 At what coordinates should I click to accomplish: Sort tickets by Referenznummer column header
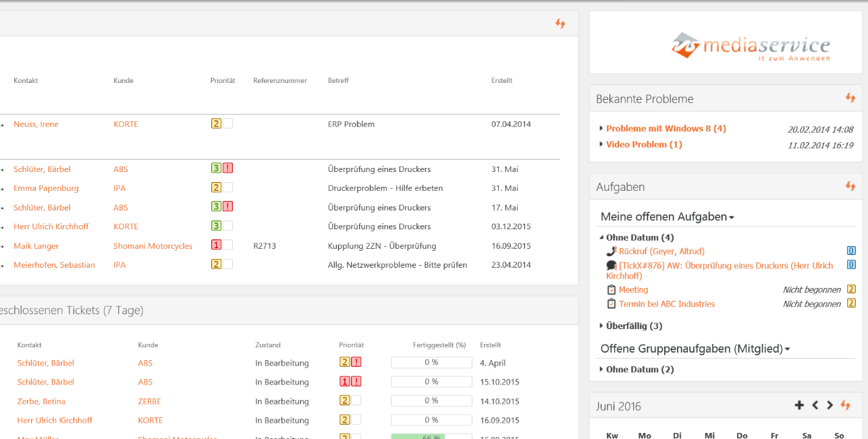(x=280, y=80)
